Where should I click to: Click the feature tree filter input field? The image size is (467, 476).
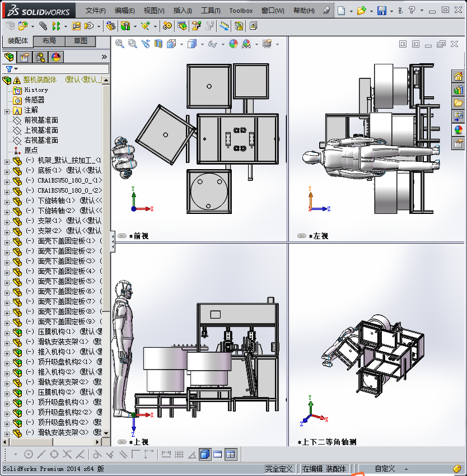[56, 69]
